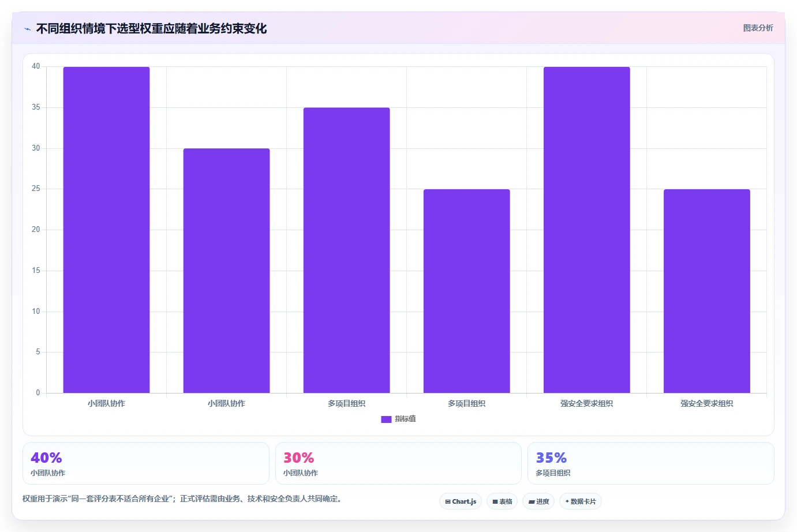This screenshot has width=797, height=532.
Task: Click the y-axis label 20
Action: tap(36, 230)
